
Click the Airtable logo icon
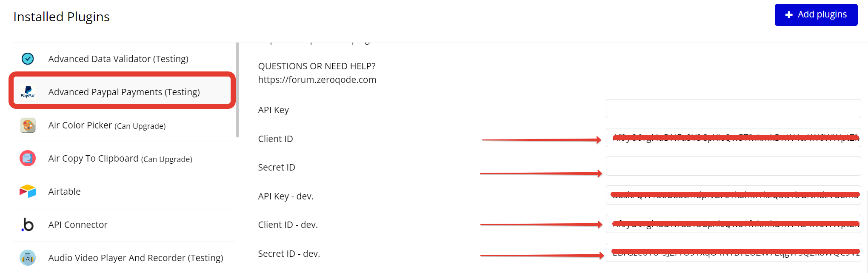(x=28, y=191)
